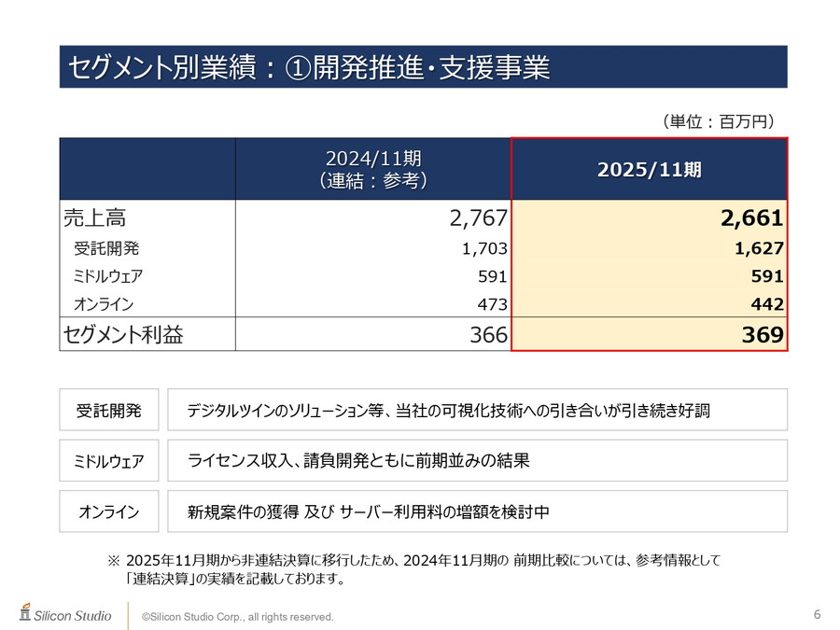Viewport: 840px width, 630px height.
Task: Select the 2025/11期 column header
Action: (x=650, y=170)
